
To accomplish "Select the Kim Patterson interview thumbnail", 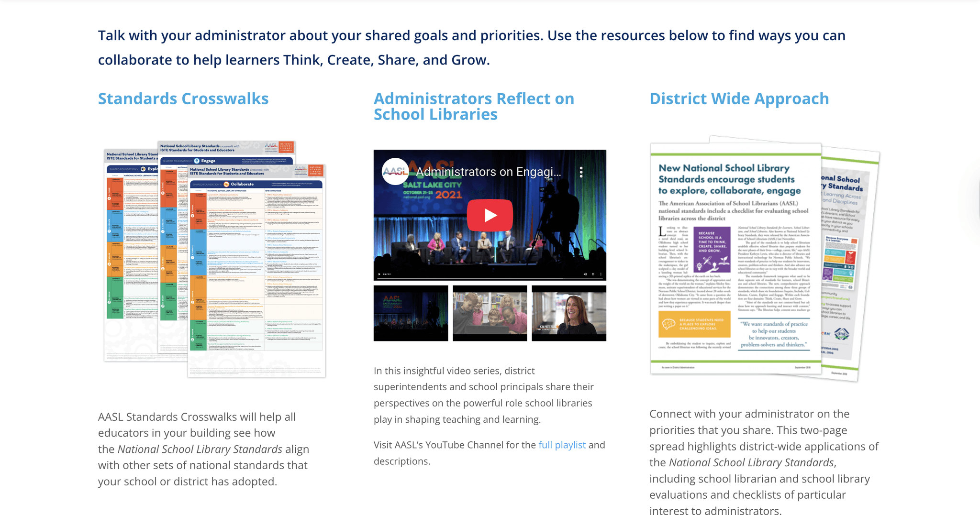I will pos(569,313).
